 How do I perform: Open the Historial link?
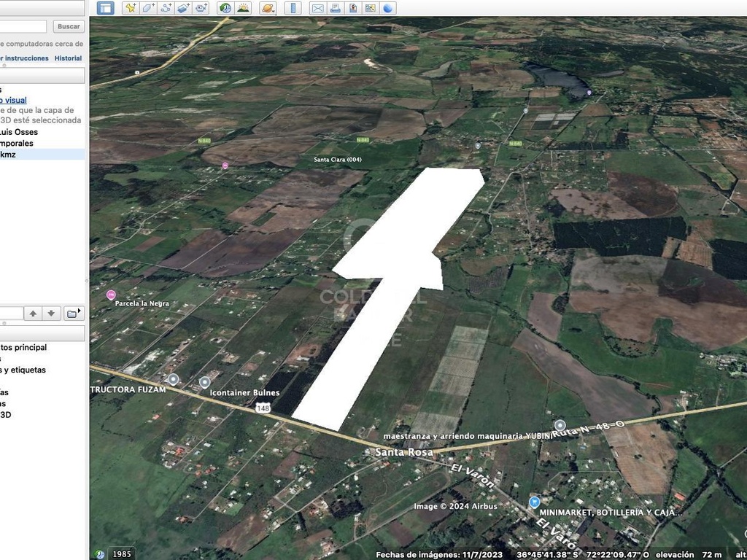(68, 58)
